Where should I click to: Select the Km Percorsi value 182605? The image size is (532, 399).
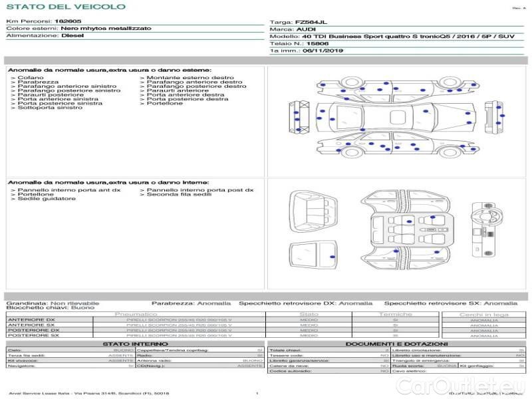(x=68, y=21)
